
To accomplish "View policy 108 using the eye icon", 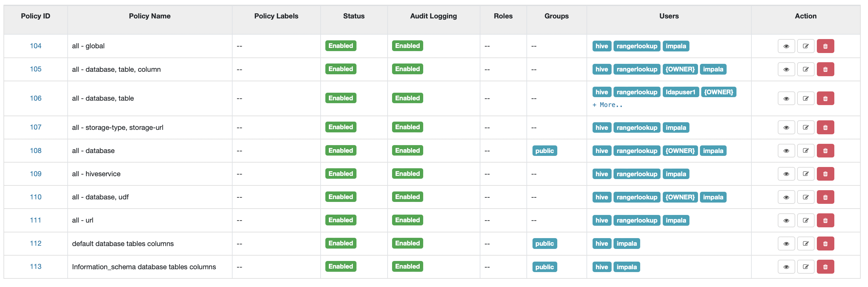I will tap(786, 151).
